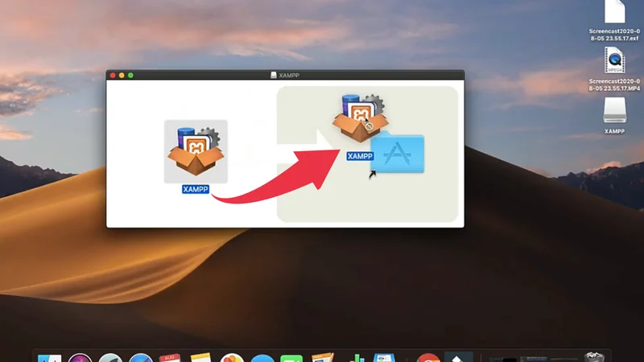Open Safari from the Dock

pos(141,358)
